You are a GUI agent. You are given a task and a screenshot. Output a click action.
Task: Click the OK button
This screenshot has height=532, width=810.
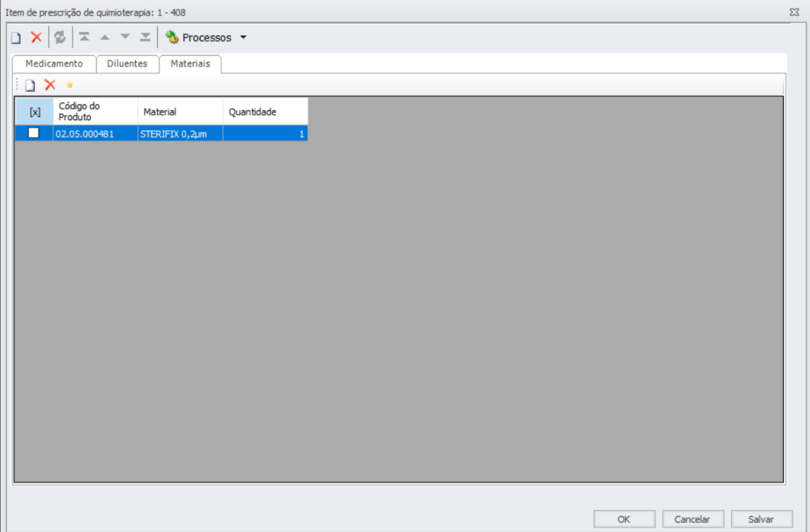[x=624, y=519]
